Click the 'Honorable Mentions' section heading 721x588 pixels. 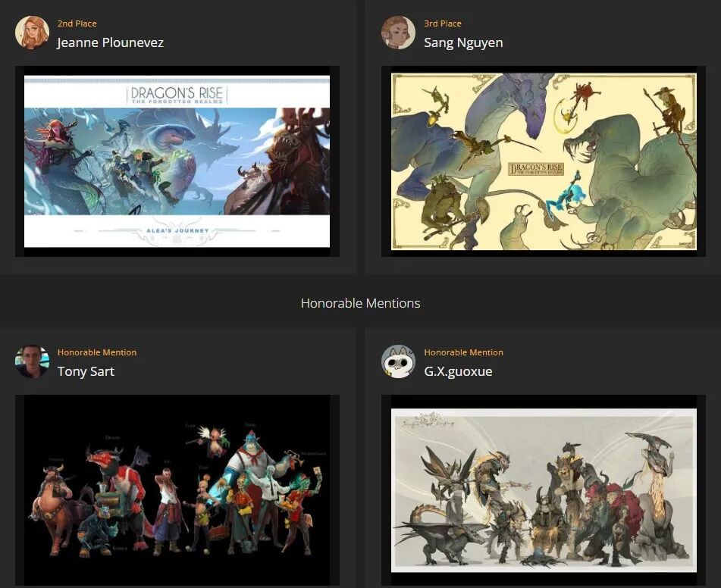click(x=361, y=303)
